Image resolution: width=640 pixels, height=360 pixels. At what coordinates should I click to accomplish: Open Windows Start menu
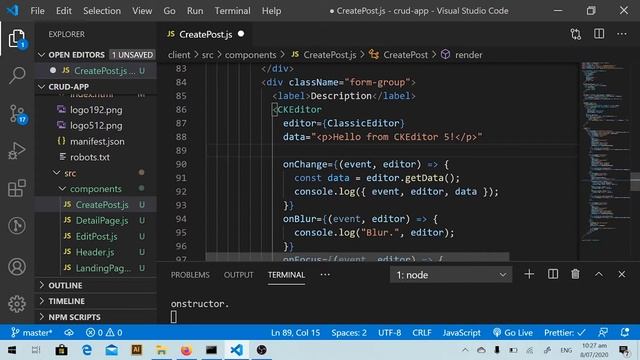(12, 350)
